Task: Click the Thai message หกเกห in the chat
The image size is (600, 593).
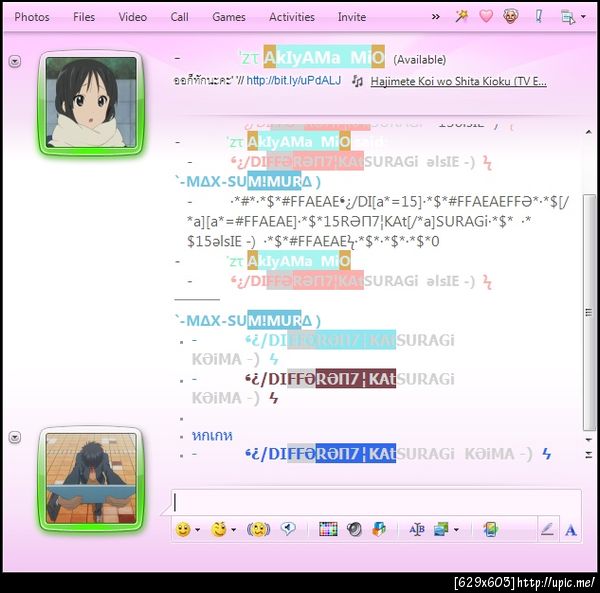Action: pos(212,436)
